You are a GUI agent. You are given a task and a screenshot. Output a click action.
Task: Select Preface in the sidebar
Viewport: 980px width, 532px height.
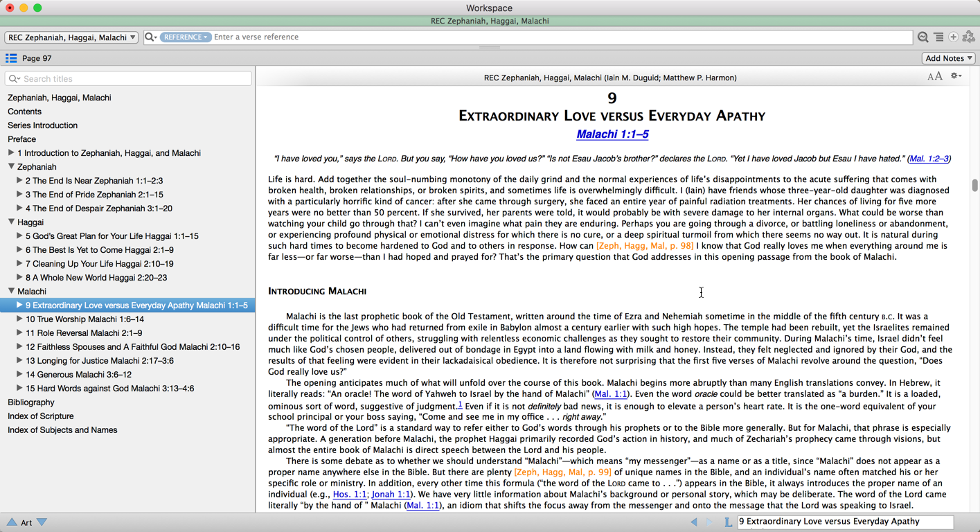click(21, 139)
